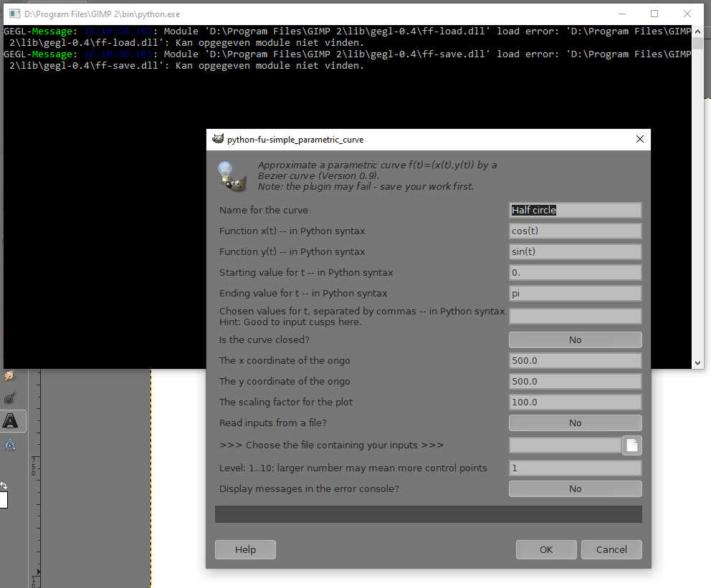Click the Starting value for t field
711x588 pixels.
(x=575, y=273)
